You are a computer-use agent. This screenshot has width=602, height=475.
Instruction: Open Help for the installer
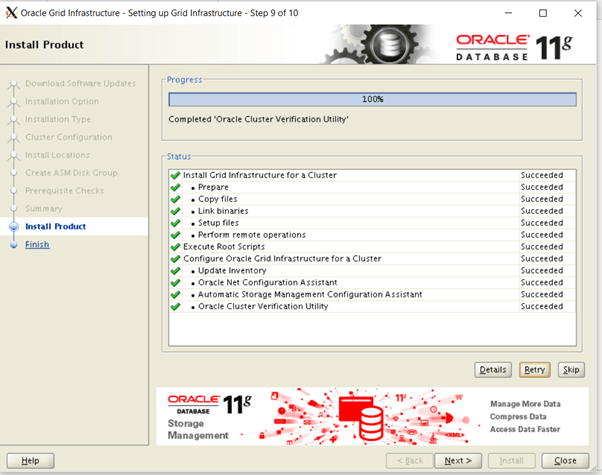coord(30,461)
